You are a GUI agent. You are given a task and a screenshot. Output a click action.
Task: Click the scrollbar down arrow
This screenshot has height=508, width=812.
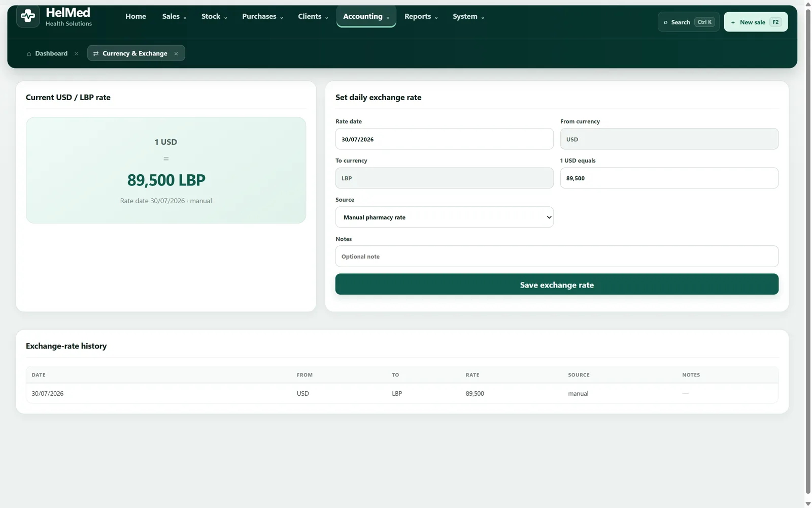coord(808,504)
